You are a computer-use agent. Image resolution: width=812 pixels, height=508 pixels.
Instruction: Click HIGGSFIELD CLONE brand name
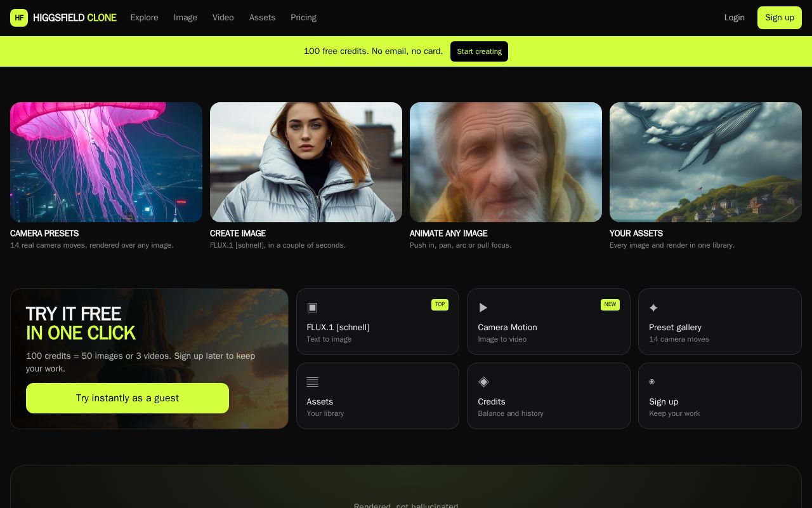pyautogui.click(x=75, y=18)
